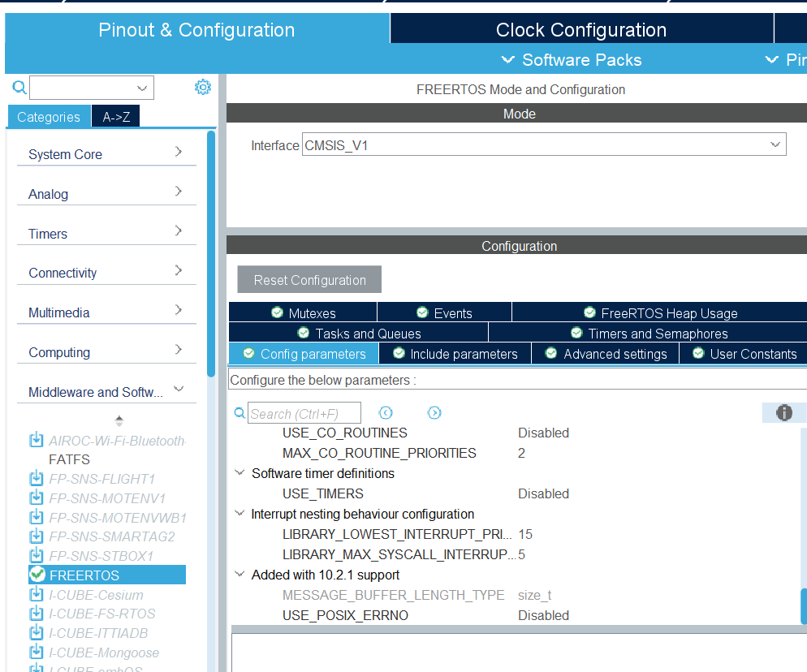Viewport: 807px width, 672px height.
Task: Click the categories panel vertical scrollbar
Action: (211, 254)
